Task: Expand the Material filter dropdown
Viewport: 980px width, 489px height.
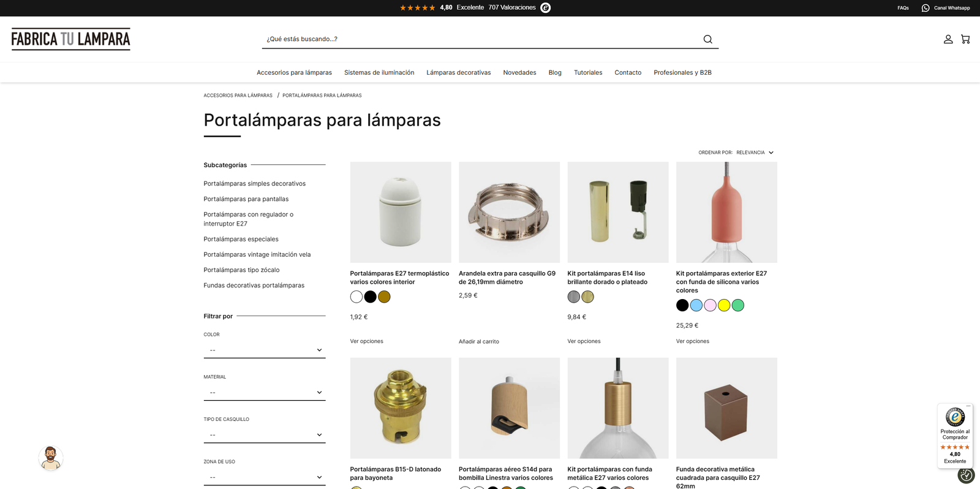Action: tap(265, 392)
